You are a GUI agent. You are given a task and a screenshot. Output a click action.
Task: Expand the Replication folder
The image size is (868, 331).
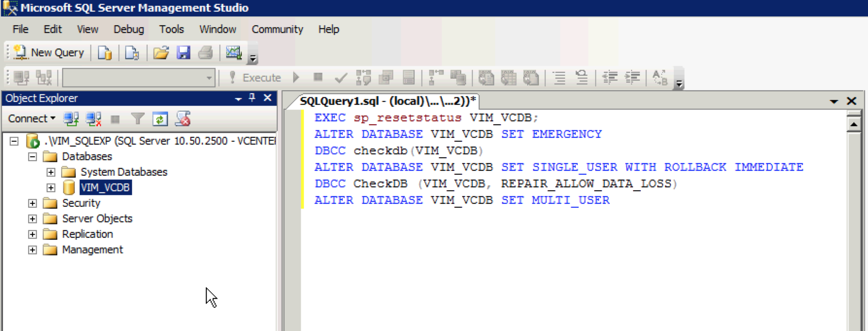[32, 234]
